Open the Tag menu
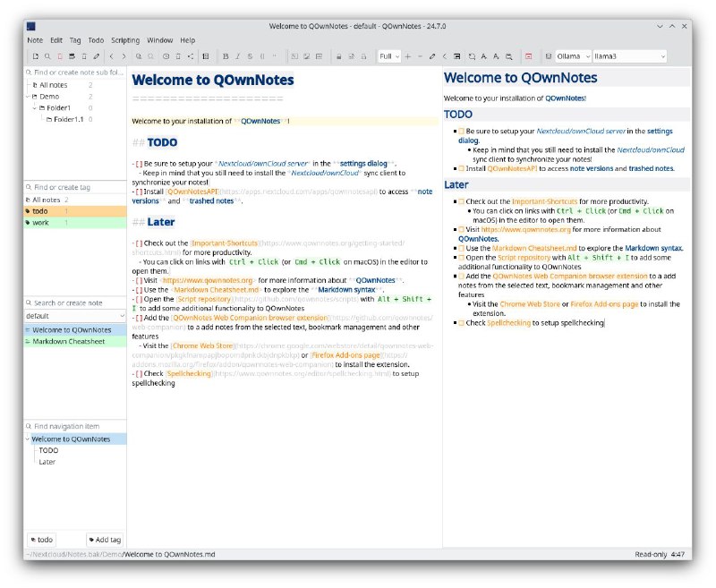 (76, 39)
